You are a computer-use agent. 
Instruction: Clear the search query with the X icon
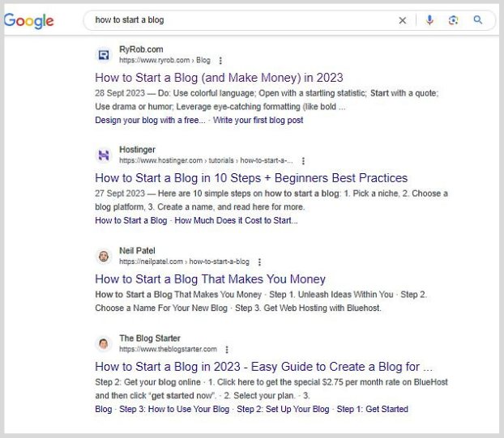point(402,20)
